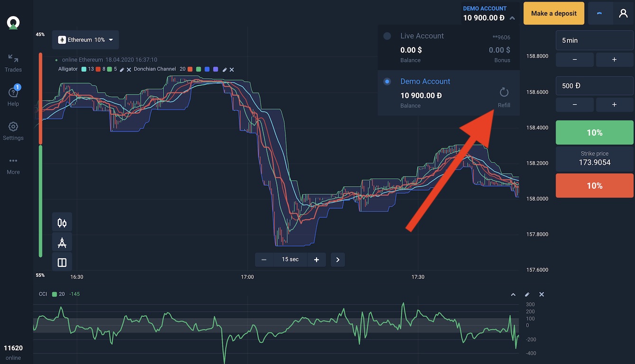The image size is (635, 364).
Task: Collapse the CCI indicator panel
Action: (513, 294)
